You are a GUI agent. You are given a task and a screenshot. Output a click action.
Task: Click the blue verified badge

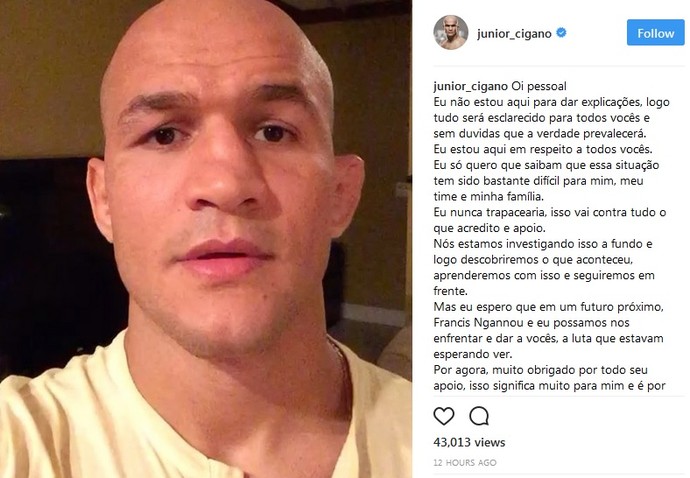(561, 33)
